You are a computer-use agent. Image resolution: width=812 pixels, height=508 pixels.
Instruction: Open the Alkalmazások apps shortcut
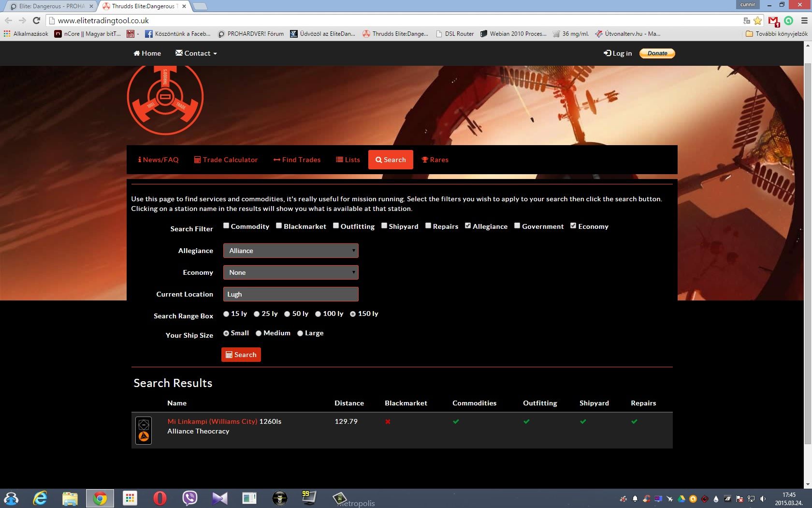(26, 34)
